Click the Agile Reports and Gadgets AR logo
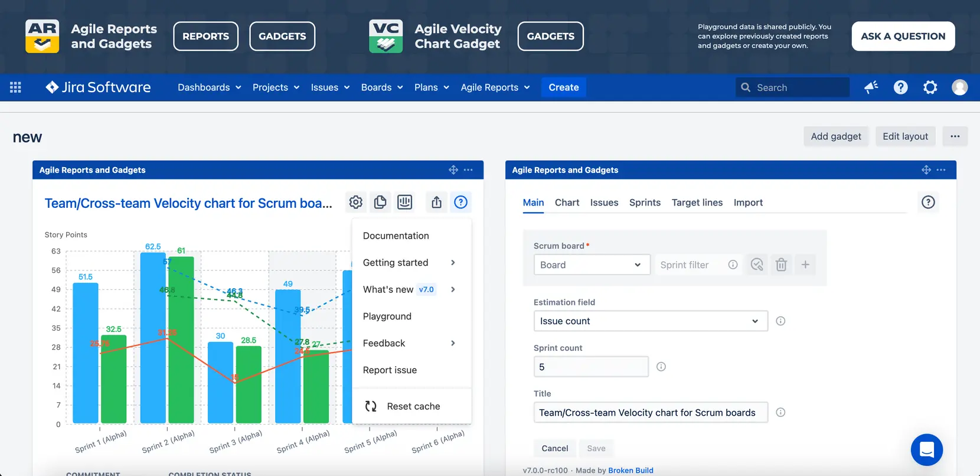 tap(42, 36)
